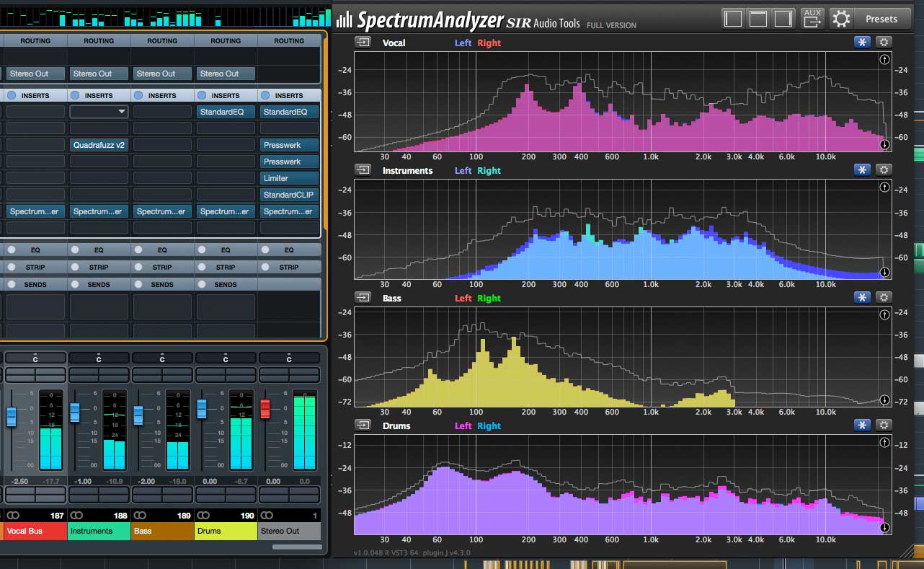Select the middle SpectrumAnalyzer layout icon
Image resolution: width=924 pixels, height=569 pixels.
coord(758,18)
